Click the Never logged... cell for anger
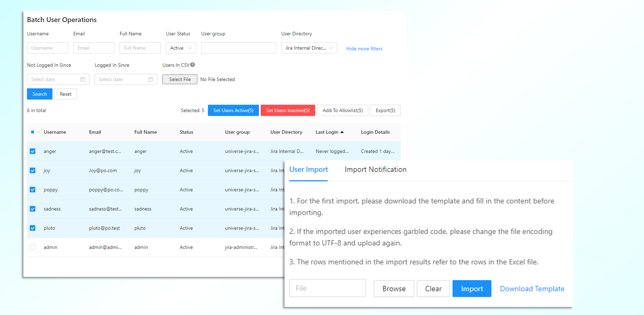 pos(332,151)
